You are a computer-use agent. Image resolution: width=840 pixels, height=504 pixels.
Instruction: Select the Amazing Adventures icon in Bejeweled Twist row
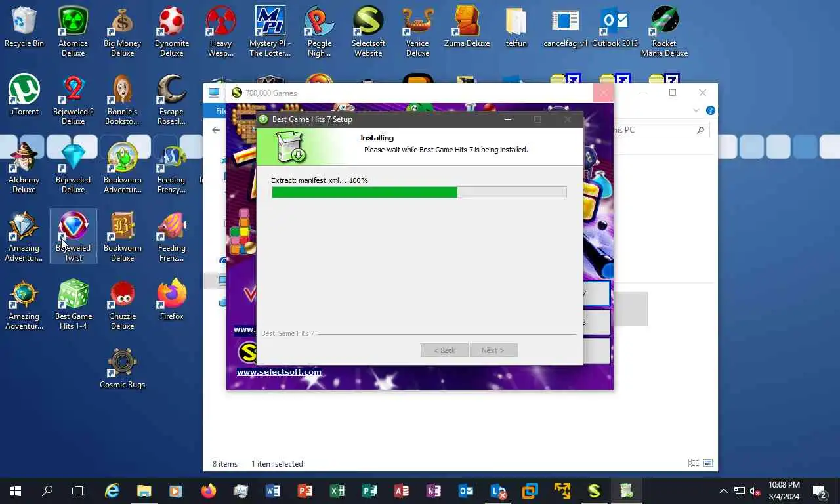[24, 236]
